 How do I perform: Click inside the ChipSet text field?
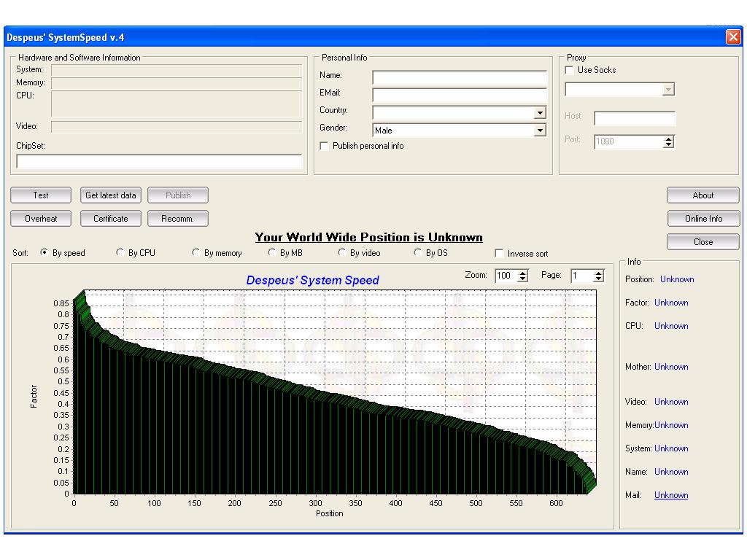(x=159, y=161)
